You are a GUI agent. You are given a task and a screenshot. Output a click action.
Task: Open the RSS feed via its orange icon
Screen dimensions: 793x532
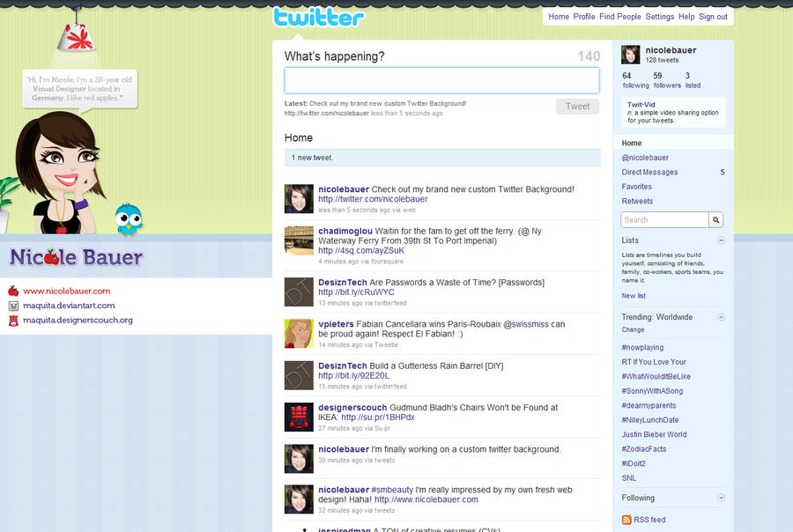click(627, 520)
